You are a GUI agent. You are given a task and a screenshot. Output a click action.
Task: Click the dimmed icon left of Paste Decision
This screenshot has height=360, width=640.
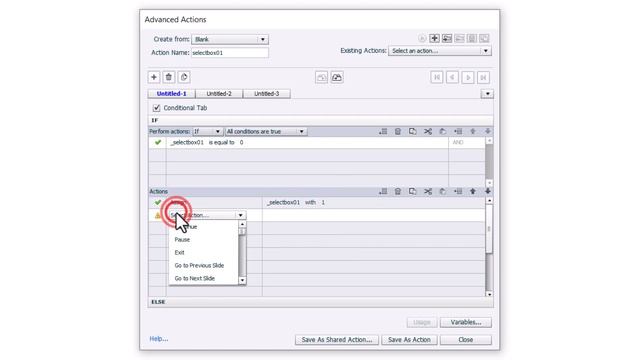point(322,77)
